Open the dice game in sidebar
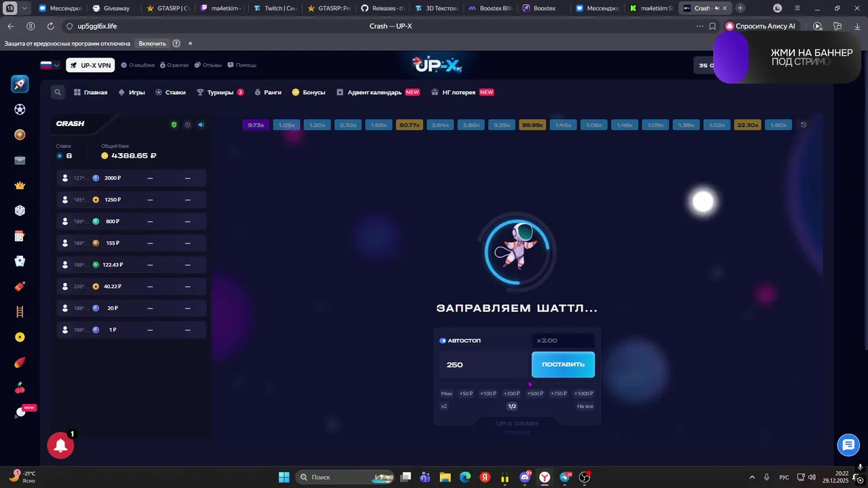Screen dimensions: 868x488 point(20,211)
